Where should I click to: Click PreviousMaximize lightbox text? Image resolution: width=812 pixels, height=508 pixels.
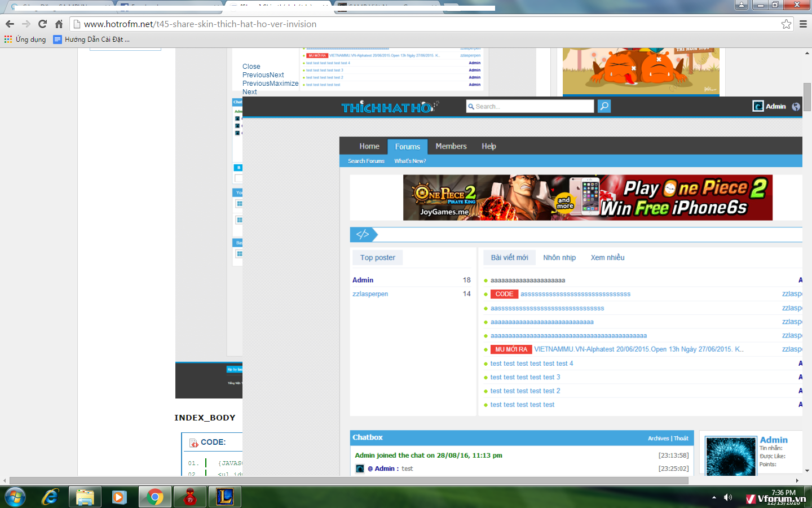coord(270,84)
